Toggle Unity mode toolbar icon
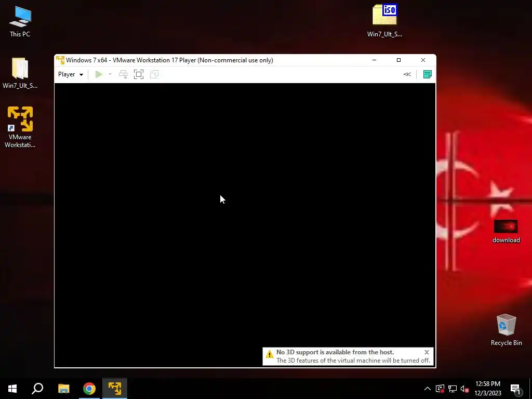 (154, 74)
